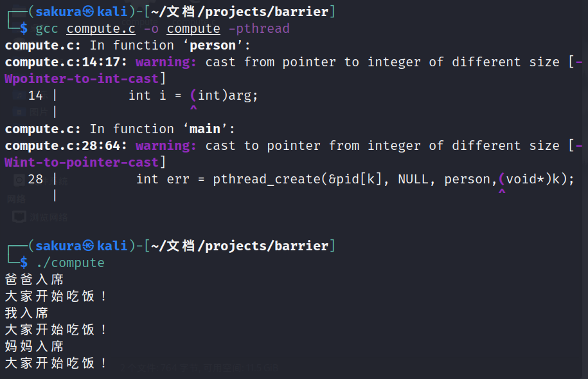
Task: Click the faint status bar free space text
Action: pyautogui.click(x=199, y=368)
